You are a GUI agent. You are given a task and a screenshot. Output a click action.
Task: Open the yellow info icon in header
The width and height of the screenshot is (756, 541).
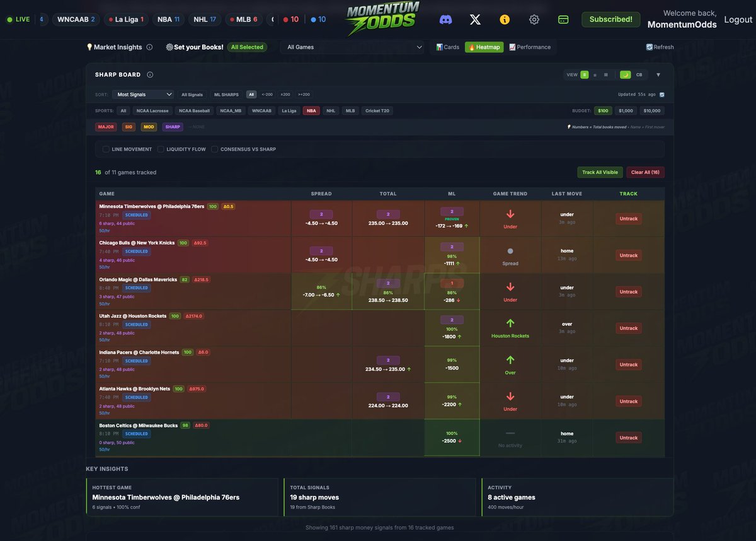pos(505,20)
